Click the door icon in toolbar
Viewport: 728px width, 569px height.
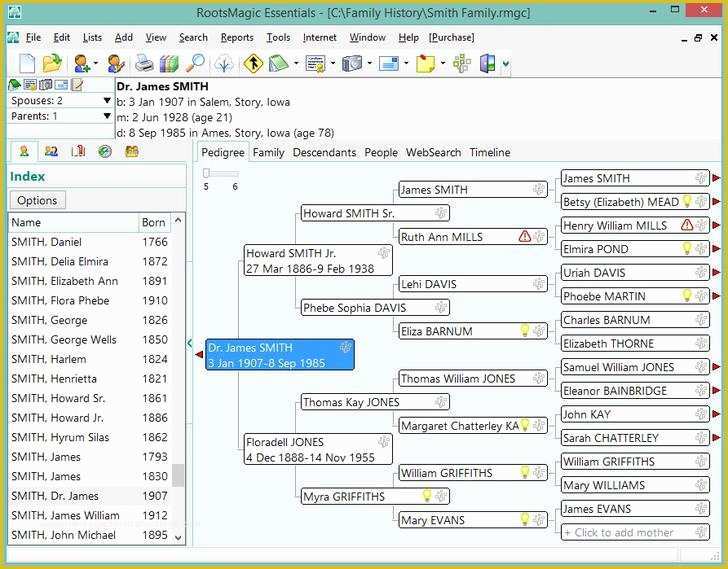tap(488, 63)
